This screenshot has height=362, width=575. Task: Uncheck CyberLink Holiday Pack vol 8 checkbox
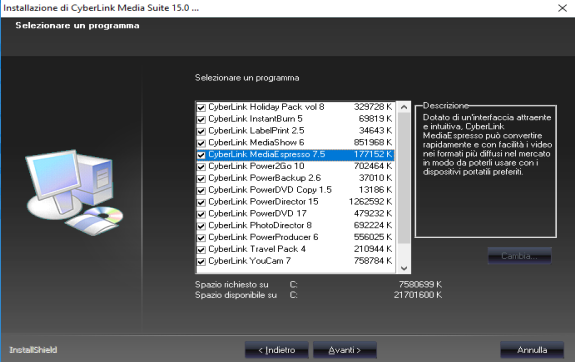point(201,107)
